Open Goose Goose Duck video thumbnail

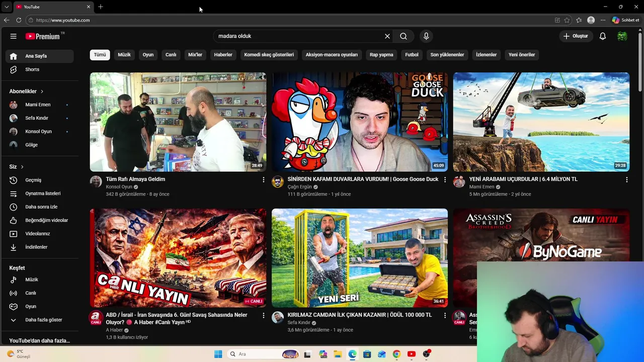pos(360,122)
